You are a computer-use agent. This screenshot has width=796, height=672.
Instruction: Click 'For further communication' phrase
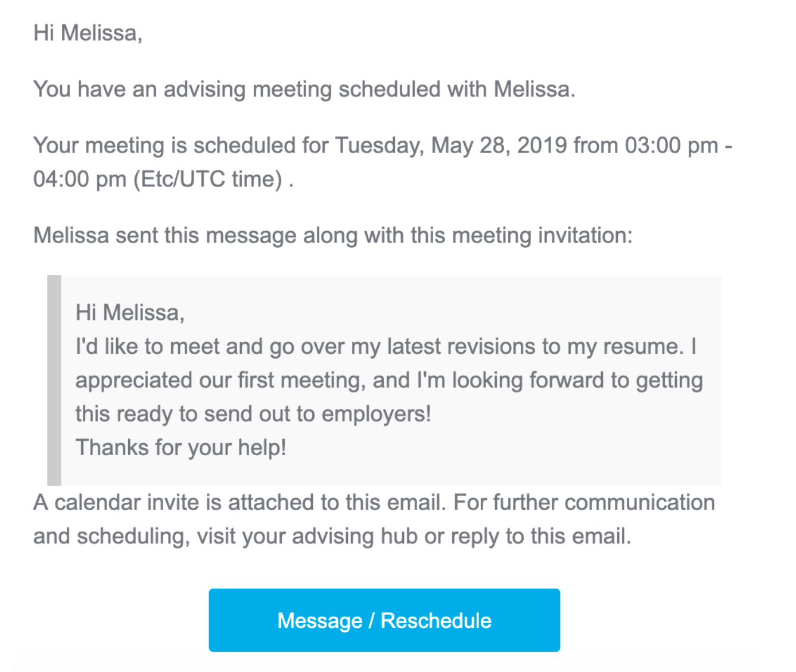coord(584,502)
